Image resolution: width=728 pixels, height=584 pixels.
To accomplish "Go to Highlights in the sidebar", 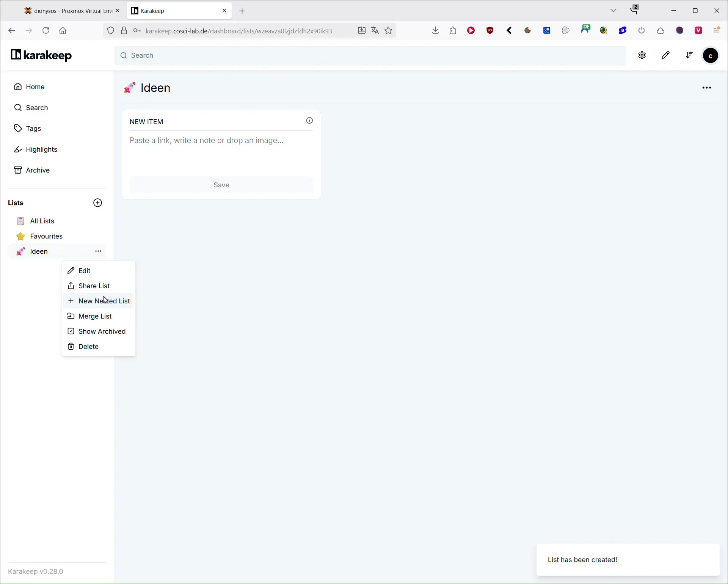I will [x=41, y=149].
